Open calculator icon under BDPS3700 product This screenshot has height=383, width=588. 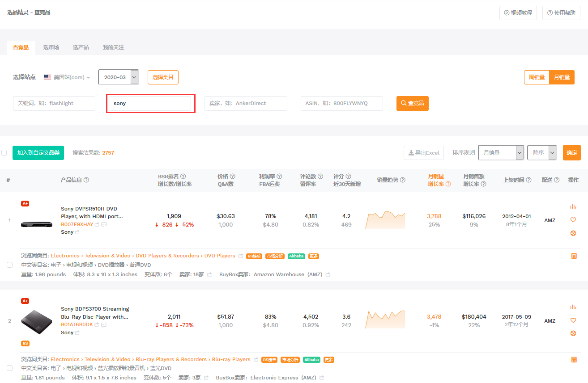coord(574,360)
